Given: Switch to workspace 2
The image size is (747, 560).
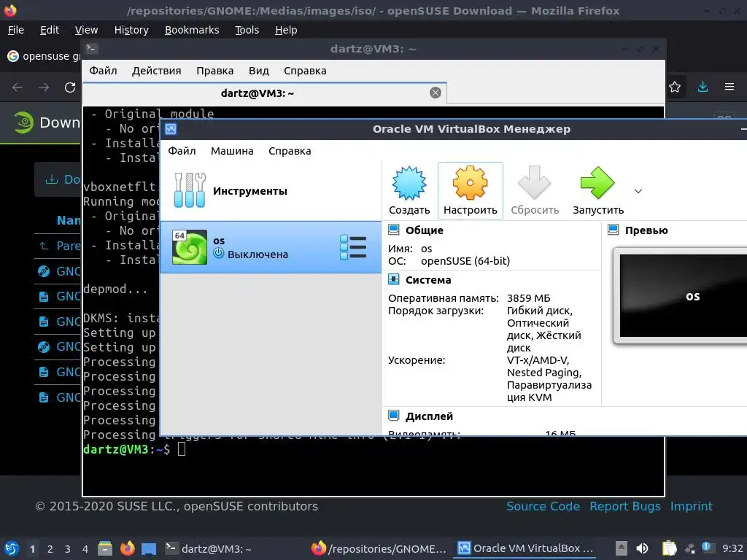Looking at the screenshot, I should (50, 549).
